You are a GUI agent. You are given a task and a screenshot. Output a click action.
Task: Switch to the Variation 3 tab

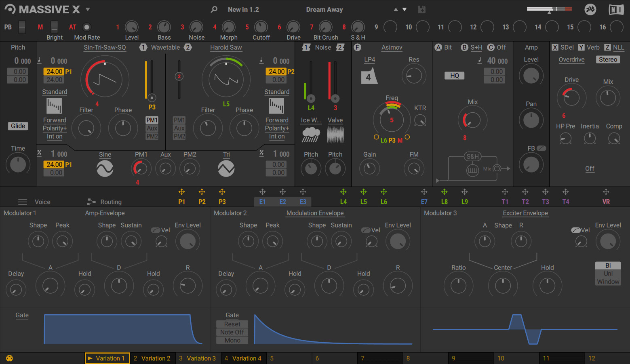click(198, 358)
